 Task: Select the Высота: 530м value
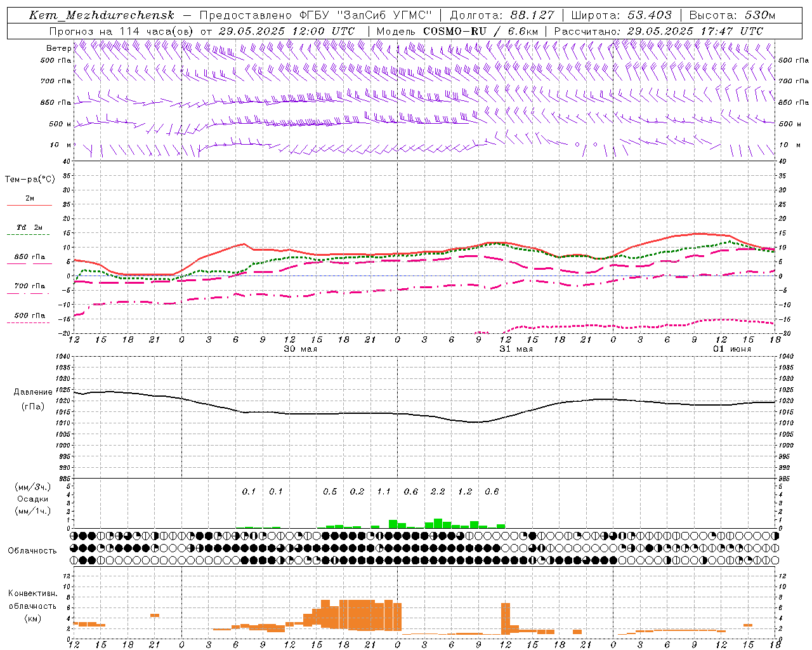732,15
